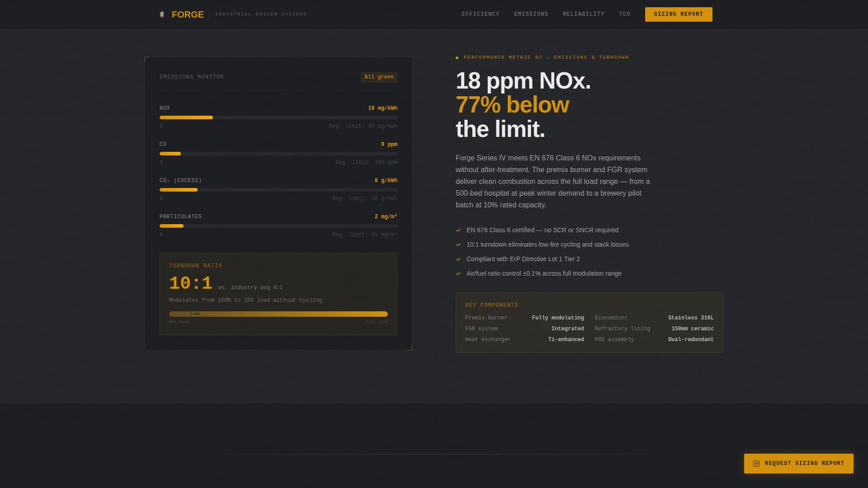Click the checkmark beside ErP Directive compliance

tap(458, 259)
